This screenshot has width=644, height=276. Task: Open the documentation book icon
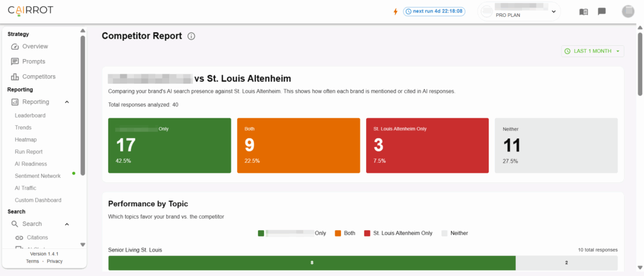(x=584, y=12)
